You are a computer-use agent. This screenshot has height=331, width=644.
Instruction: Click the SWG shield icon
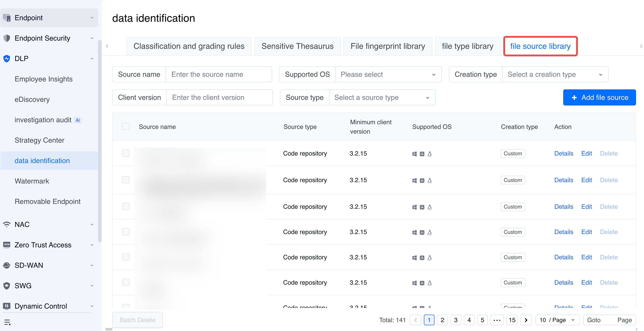(x=7, y=286)
